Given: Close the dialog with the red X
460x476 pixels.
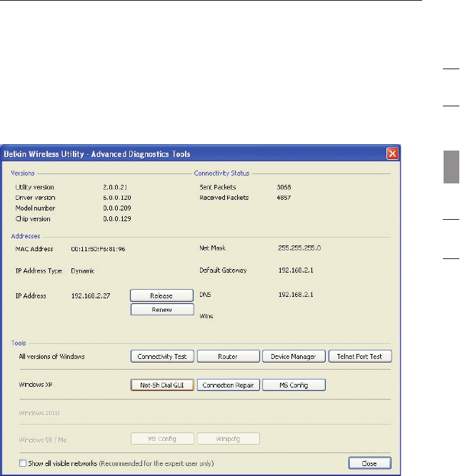Looking at the screenshot, I should point(392,153).
